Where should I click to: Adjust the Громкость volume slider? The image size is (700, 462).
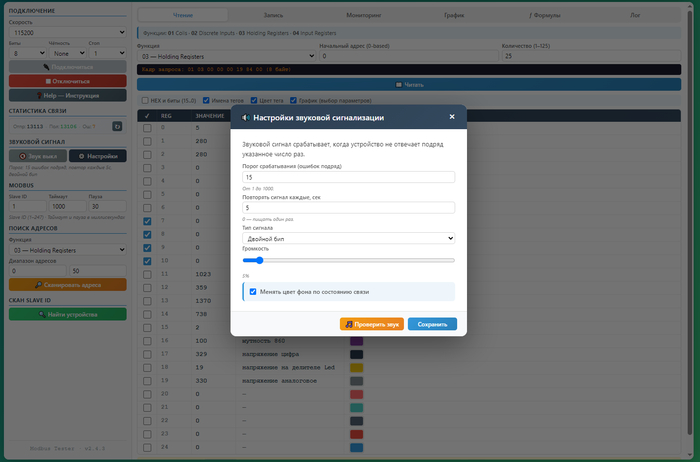coord(349,260)
